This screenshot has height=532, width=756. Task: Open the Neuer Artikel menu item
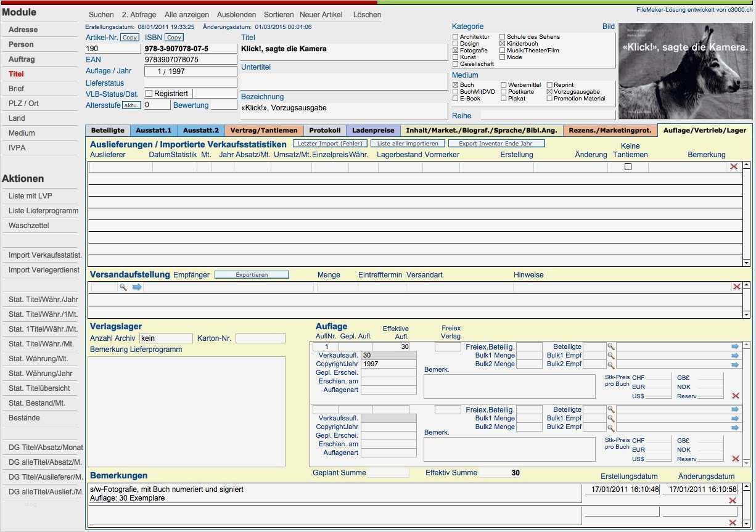click(322, 15)
